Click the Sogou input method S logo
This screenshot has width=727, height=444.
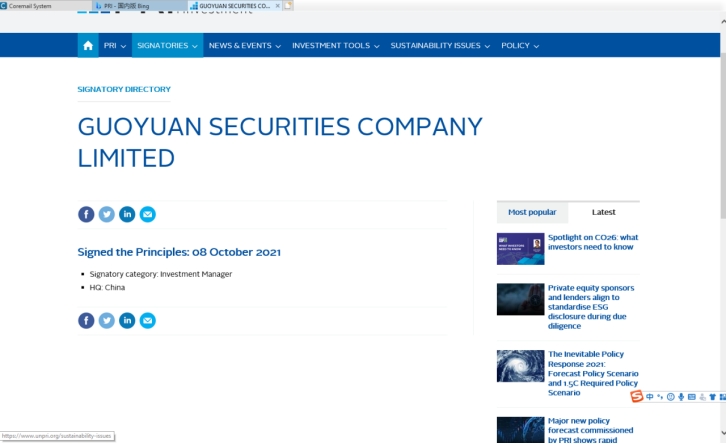click(637, 396)
